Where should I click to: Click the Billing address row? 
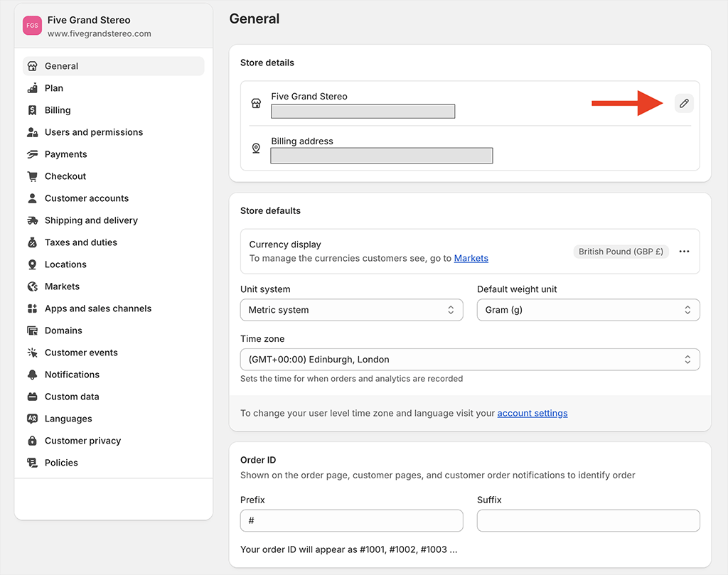pyautogui.click(x=470, y=149)
